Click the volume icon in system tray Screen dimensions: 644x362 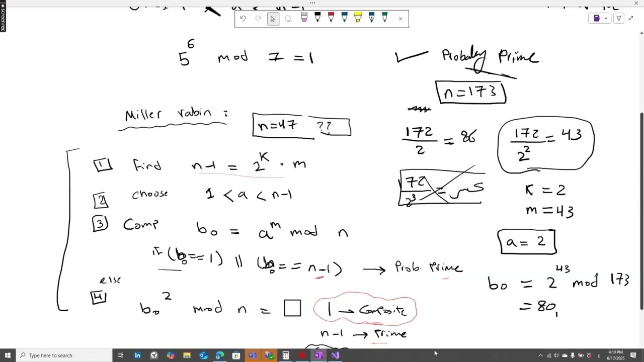tap(556, 355)
